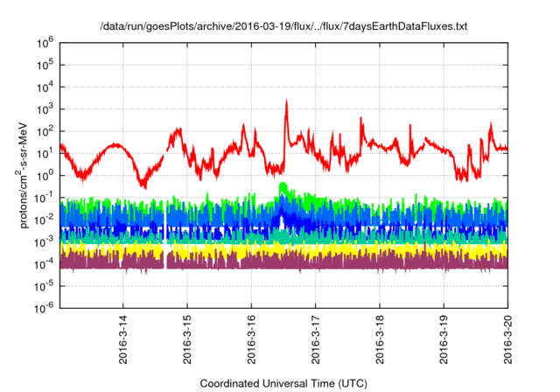Click the Coordinated Universal Time axis label

[283, 383]
